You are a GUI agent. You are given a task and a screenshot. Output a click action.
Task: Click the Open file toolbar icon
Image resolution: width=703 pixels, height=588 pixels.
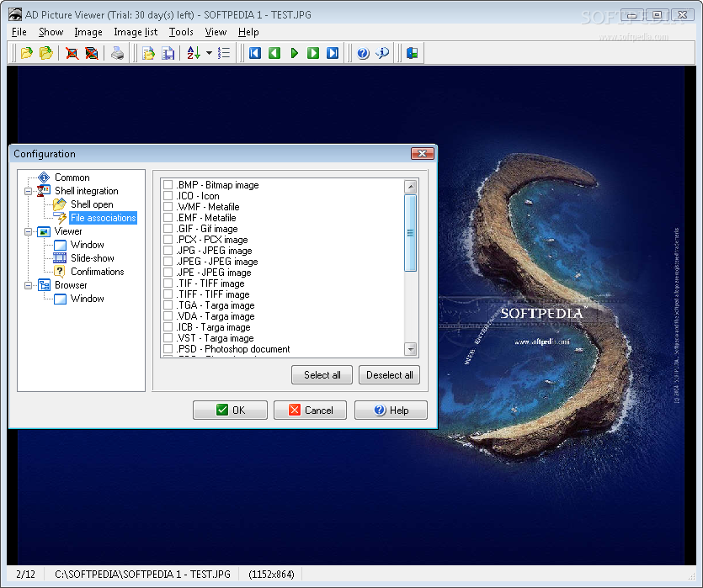coord(26,53)
